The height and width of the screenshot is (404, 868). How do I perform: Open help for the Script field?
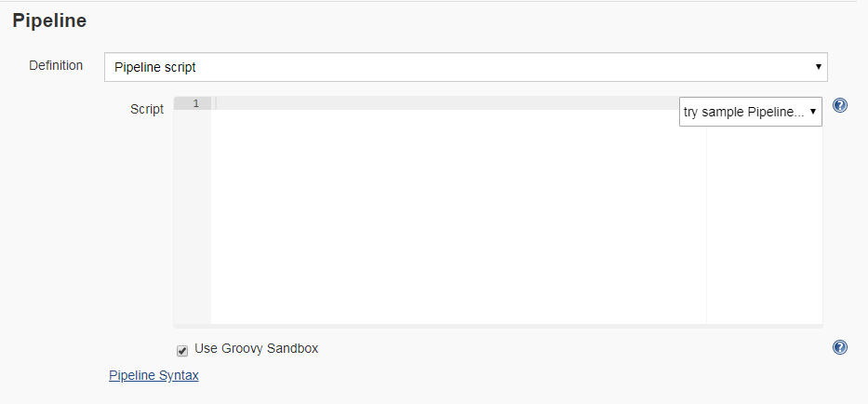(839, 106)
